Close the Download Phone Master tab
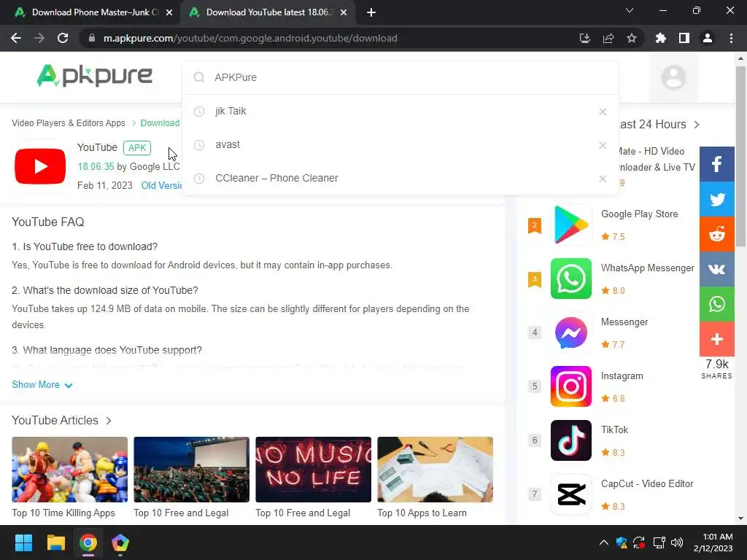 coord(169,12)
